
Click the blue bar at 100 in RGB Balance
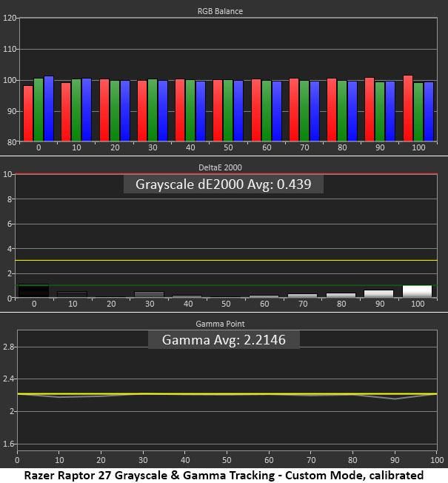[429, 112]
